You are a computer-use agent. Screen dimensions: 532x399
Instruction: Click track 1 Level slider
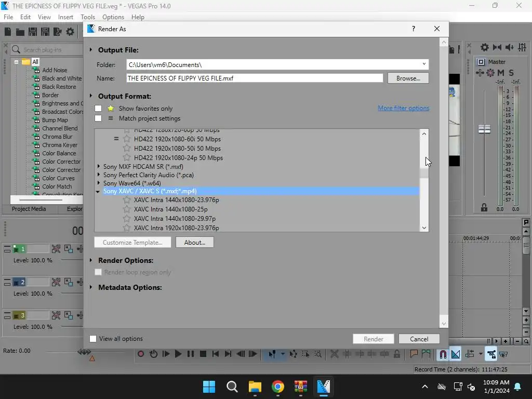71,260
